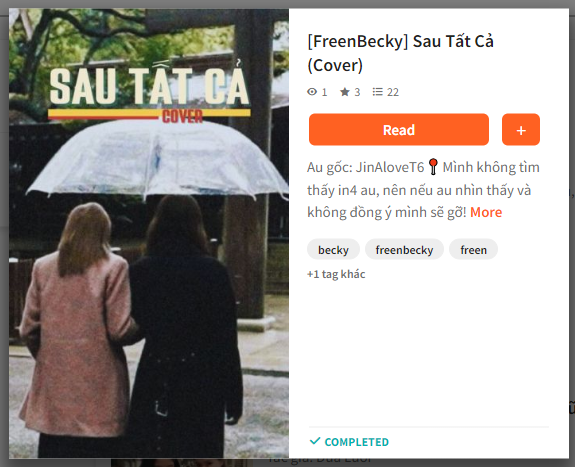Image resolution: width=575 pixels, height=467 pixels.
Task: Click the star votes icon
Action: 345,92
